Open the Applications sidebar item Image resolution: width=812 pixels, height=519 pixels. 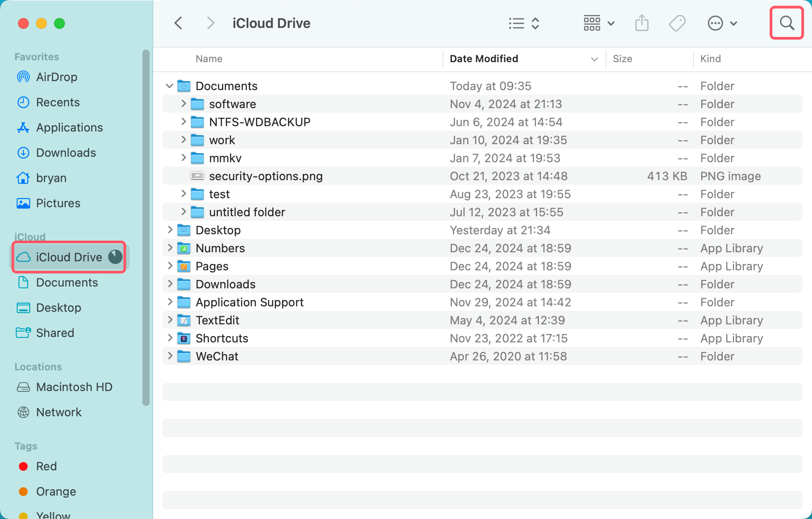point(69,127)
